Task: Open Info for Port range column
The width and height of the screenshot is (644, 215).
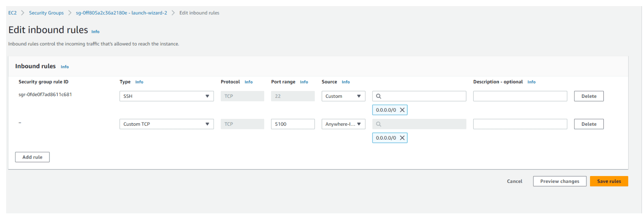Action: tap(304, 82)
